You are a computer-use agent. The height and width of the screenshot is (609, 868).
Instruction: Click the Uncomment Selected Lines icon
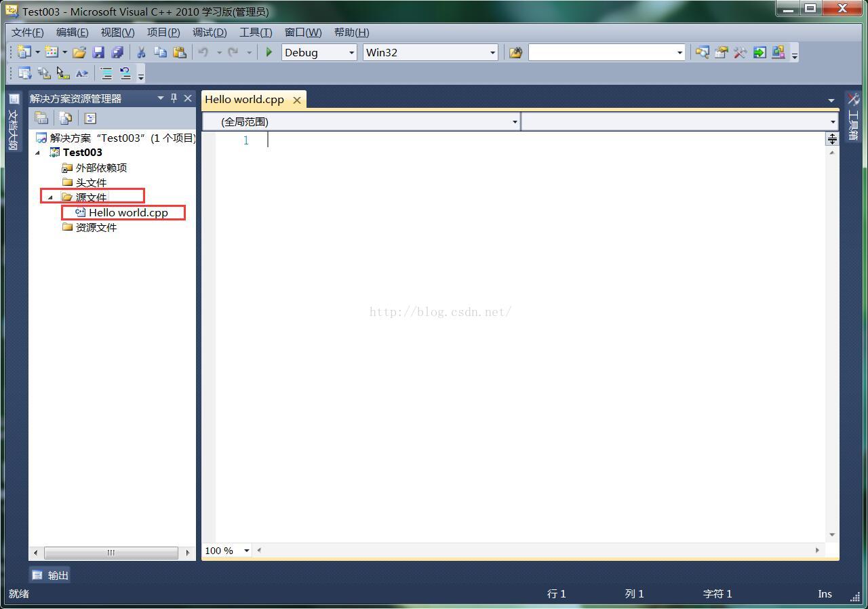125,73
